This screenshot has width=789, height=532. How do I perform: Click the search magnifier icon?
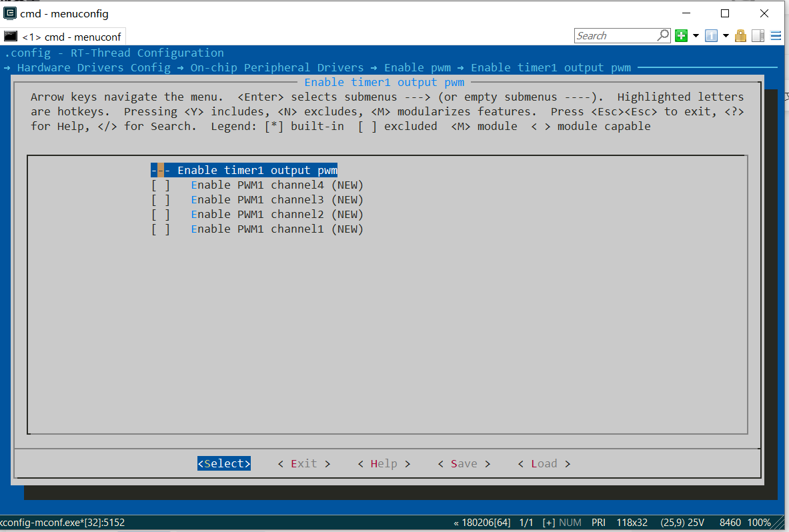[x=663, y=35]
